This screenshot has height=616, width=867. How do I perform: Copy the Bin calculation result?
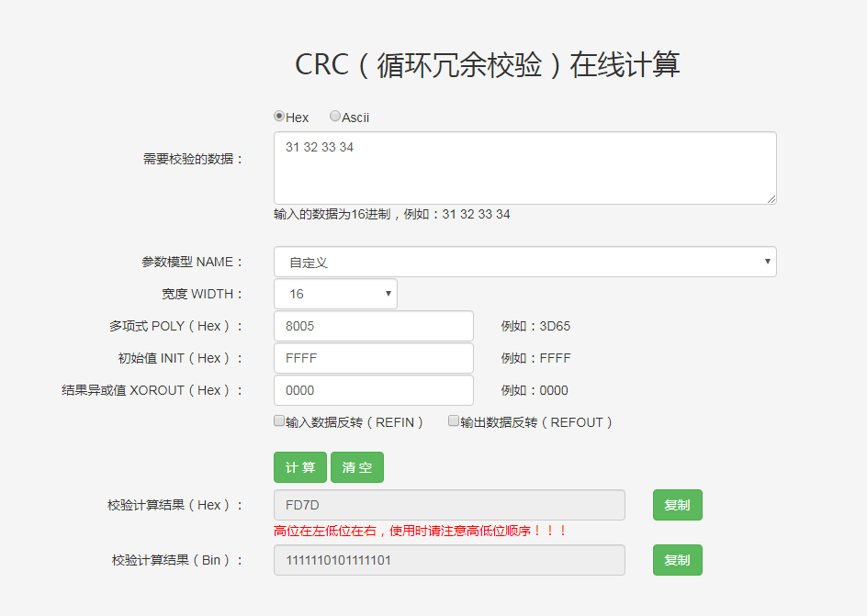677,560
